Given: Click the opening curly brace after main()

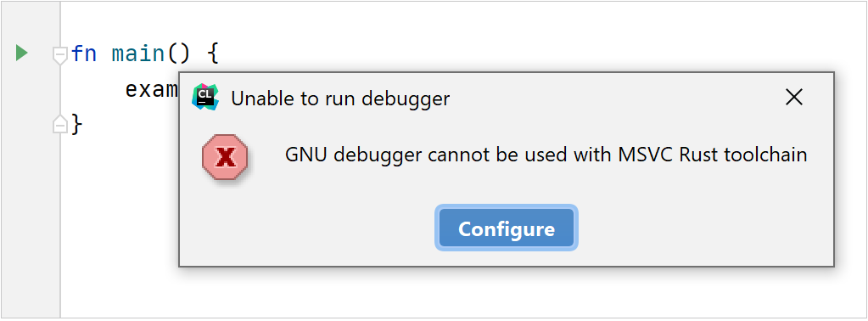Looking at the screenshot, I should click(212, 54).
